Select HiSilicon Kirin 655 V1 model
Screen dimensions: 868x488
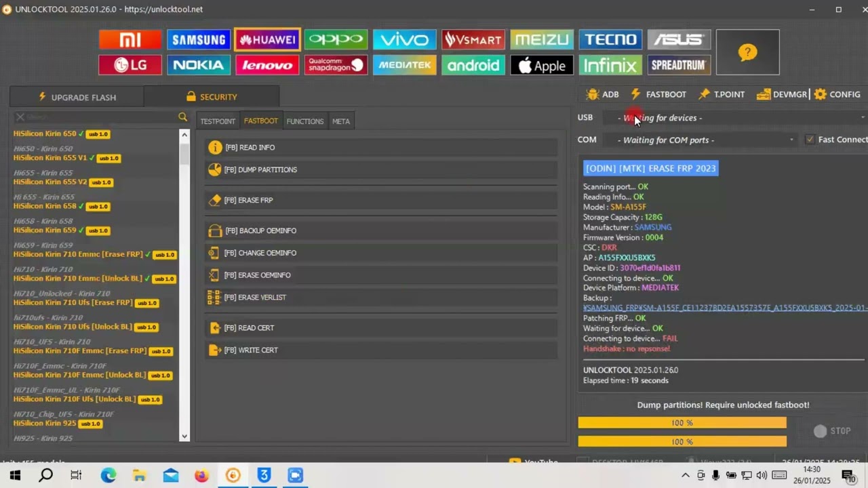50,158
